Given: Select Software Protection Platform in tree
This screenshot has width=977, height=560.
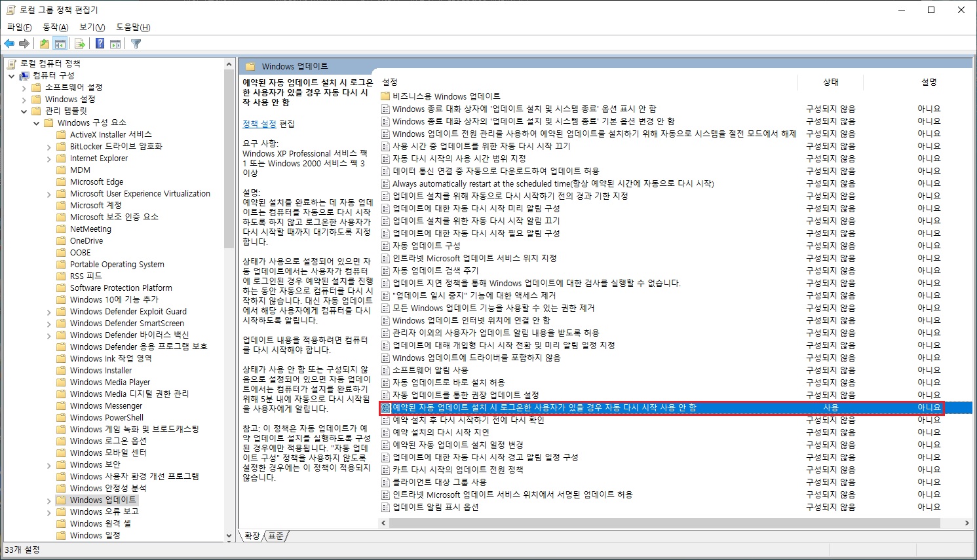Looking at the screenshot, I should [x=121, y=288].
